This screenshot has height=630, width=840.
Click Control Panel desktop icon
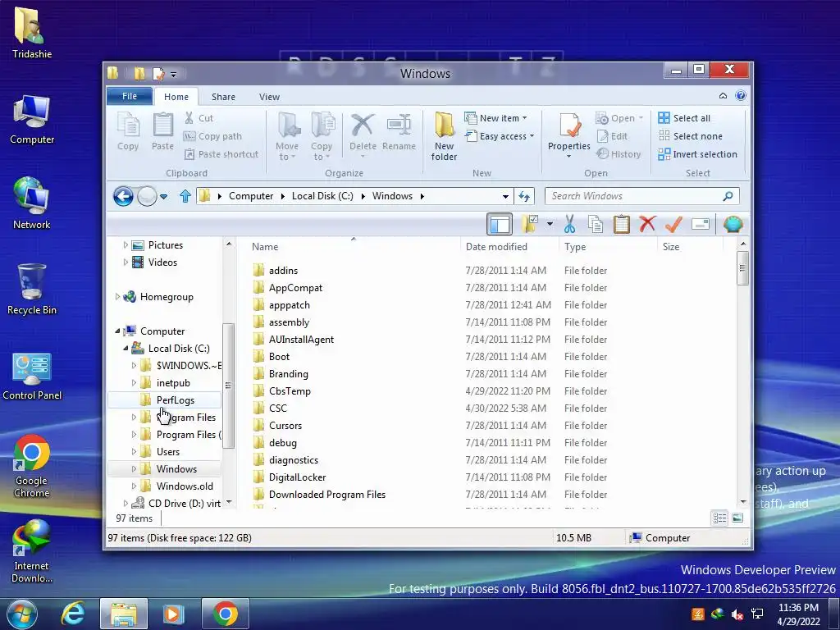tap(32, 377)
